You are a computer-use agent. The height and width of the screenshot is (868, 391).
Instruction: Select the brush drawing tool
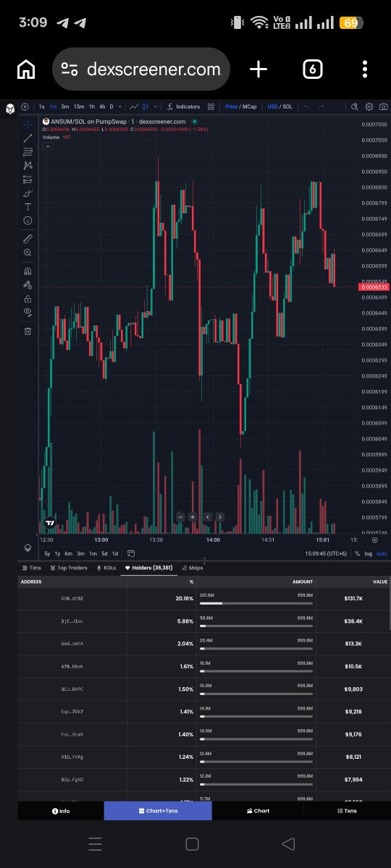tap(28, 193)
